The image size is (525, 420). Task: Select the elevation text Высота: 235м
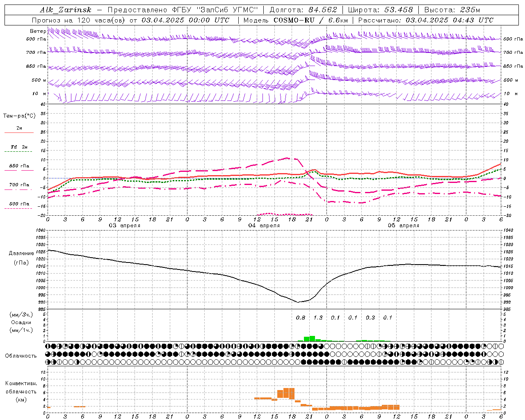[452, 10]
